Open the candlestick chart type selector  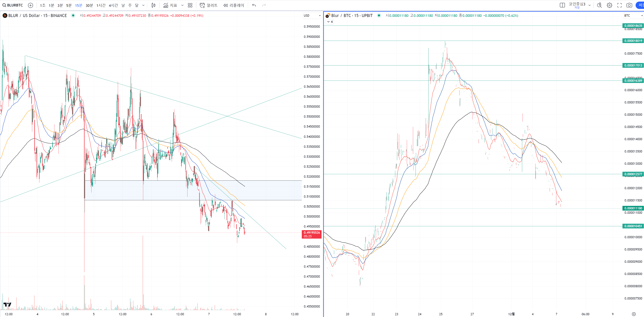(x=153, y=5)
